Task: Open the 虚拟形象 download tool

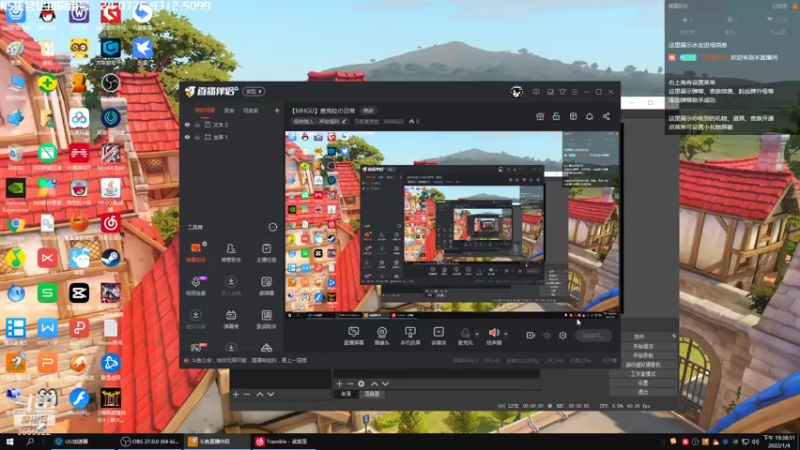Action: (196, 319)
